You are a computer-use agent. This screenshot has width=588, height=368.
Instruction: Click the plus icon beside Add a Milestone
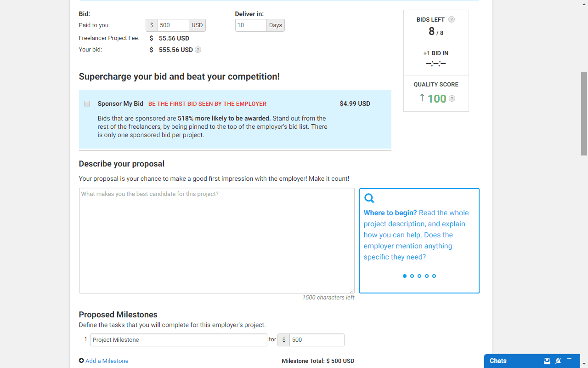tap(81, 361)
